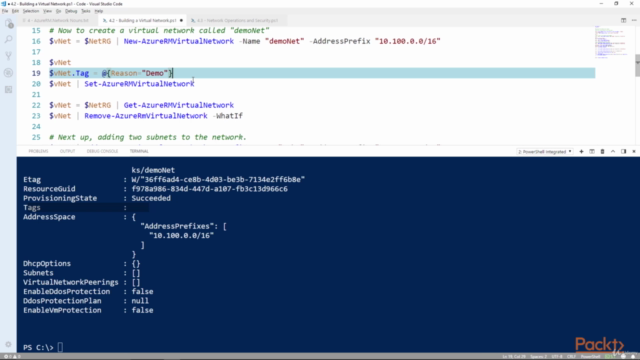Click $vNet variable on line 18
Image resolution: width=640 pixels, height=360 pixels.
(60, 62)
